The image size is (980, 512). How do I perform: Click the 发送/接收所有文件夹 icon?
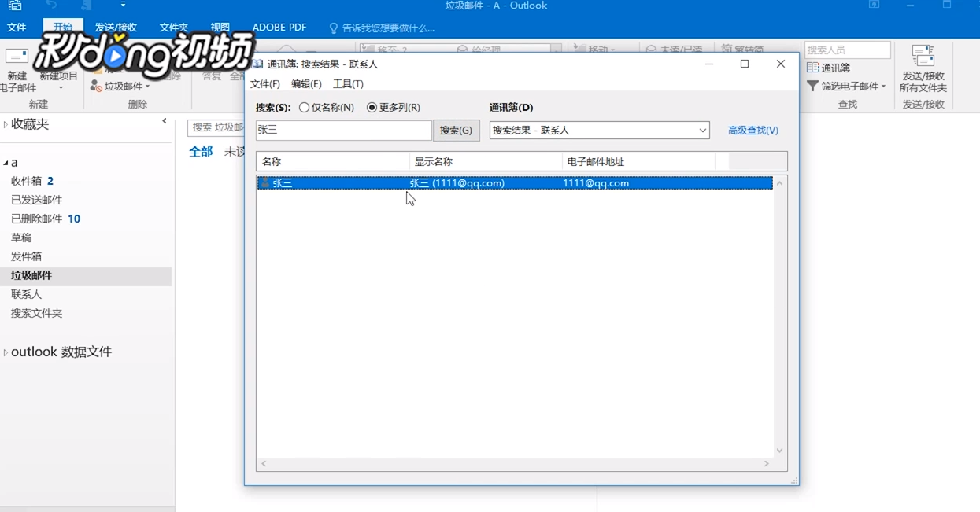923,67
